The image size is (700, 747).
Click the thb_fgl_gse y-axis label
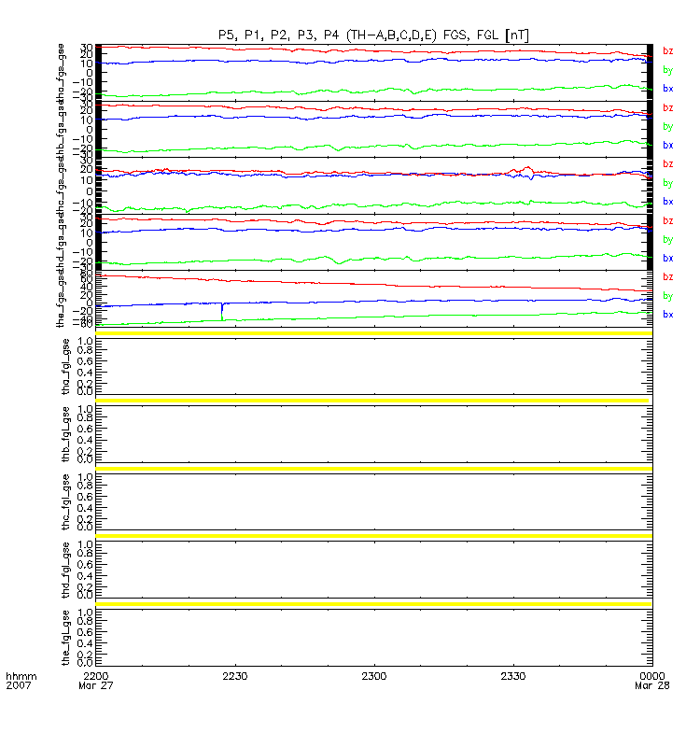coord(65,434)
